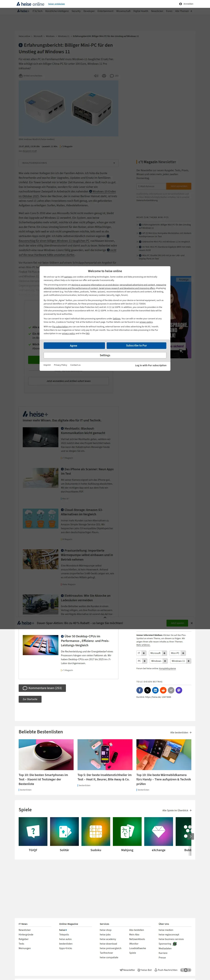210x980 pixels.
Task: Click the read-aloud speaker icon
Action: click(x=96, y=76)
